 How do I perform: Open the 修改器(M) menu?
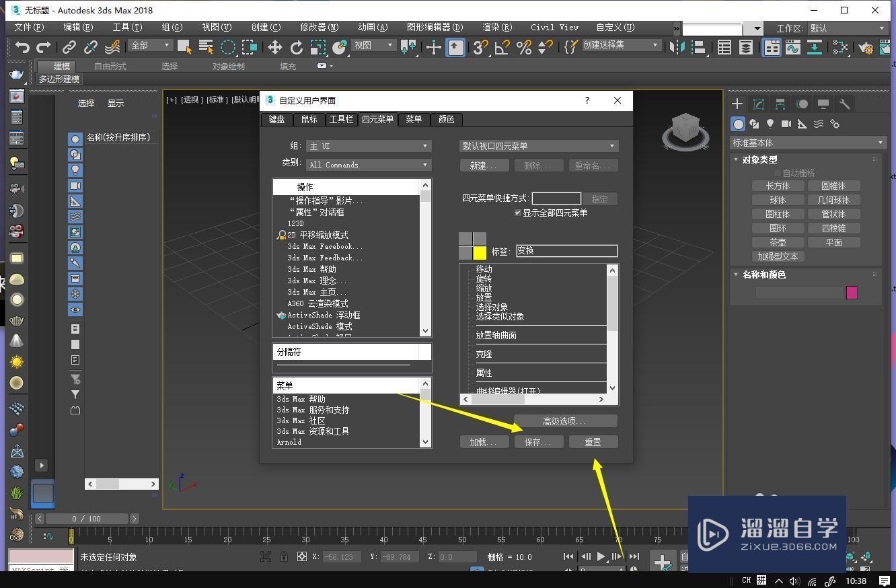tap(319, 28)
